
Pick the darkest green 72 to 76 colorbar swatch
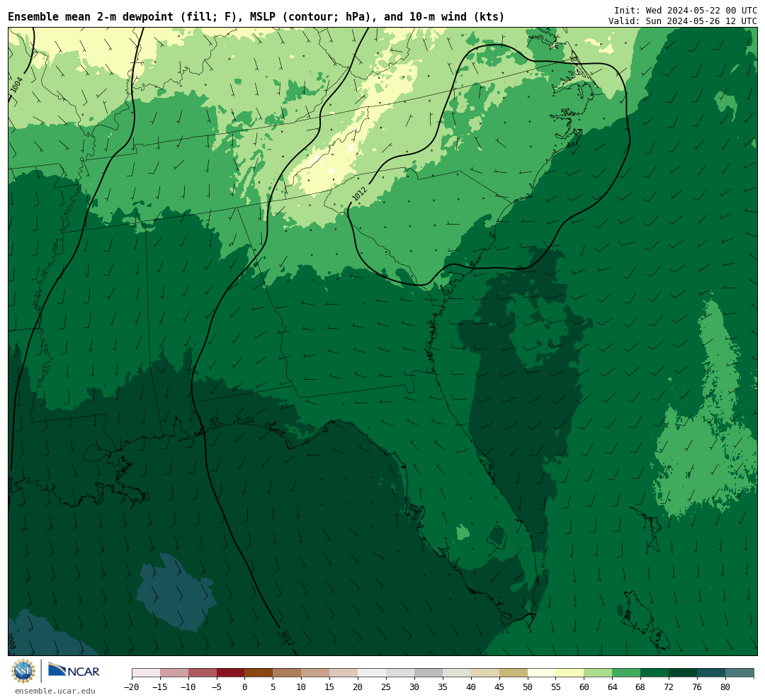684,673
